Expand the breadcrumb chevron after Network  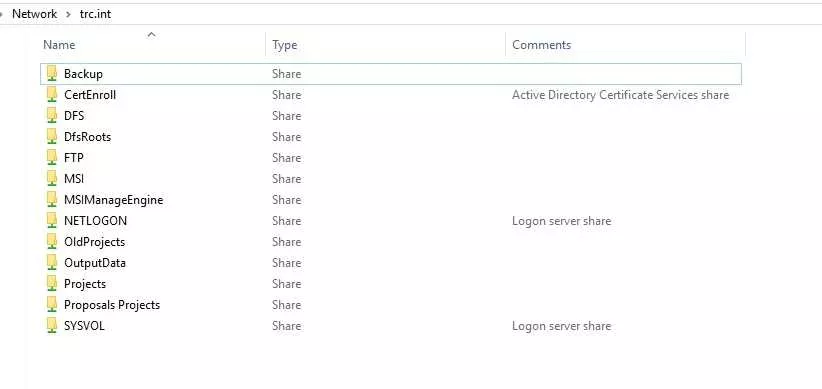pos(68,14)
